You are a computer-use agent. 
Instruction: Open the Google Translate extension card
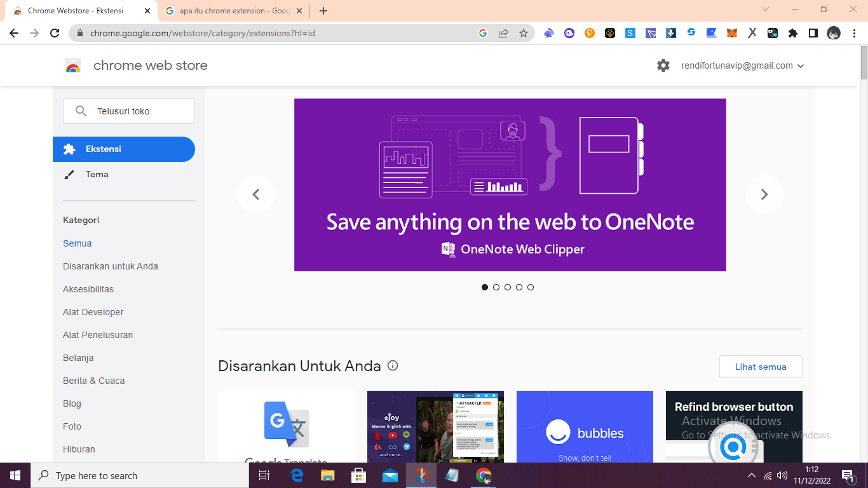(287, 426)
